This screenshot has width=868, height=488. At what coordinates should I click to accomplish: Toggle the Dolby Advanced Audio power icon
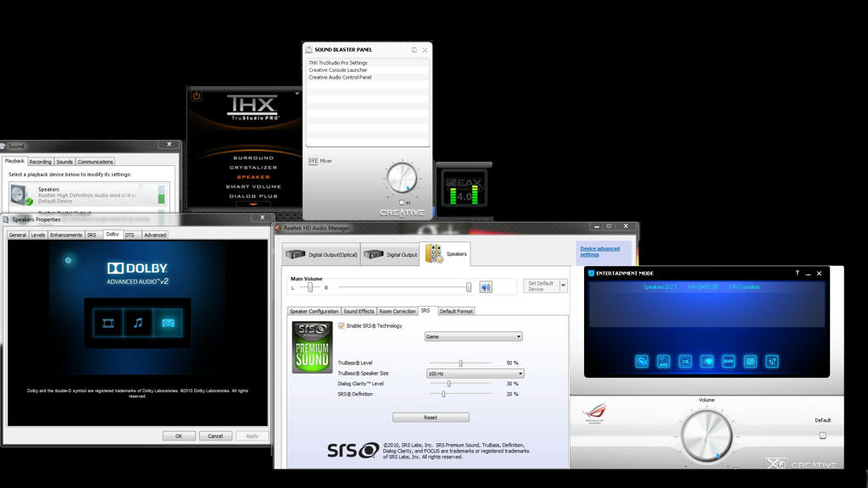(69, 260)
